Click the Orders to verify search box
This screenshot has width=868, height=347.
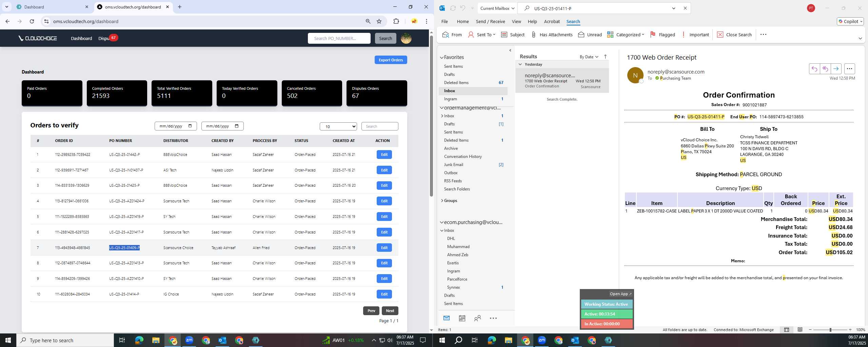pyautogui.click(x=380, y=126)
